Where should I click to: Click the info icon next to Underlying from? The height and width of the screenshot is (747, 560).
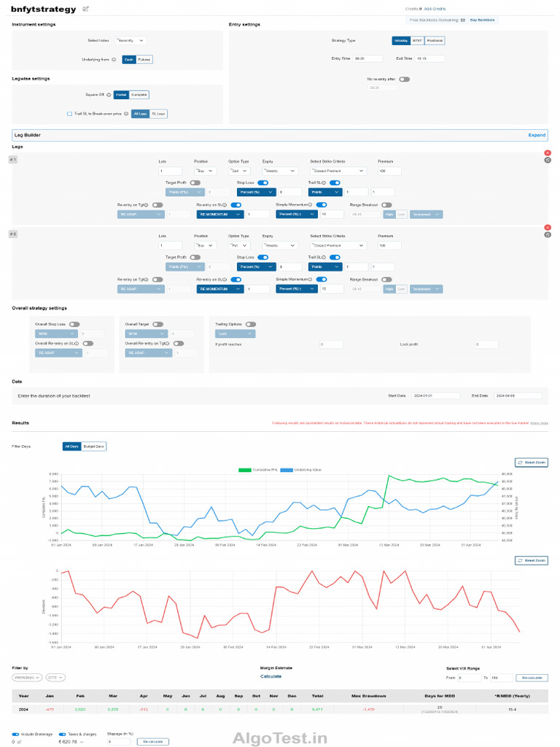114,60
